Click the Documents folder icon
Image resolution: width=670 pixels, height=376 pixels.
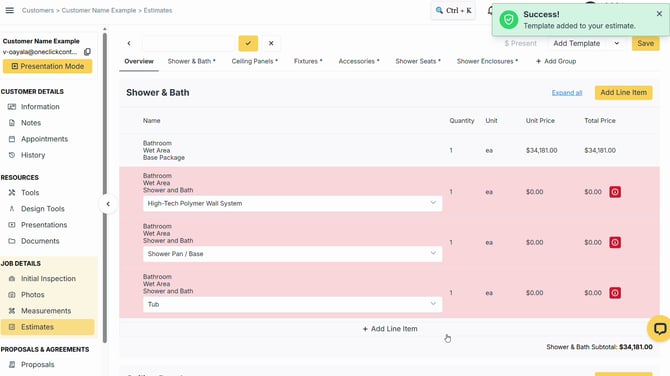tap(12, 241)
